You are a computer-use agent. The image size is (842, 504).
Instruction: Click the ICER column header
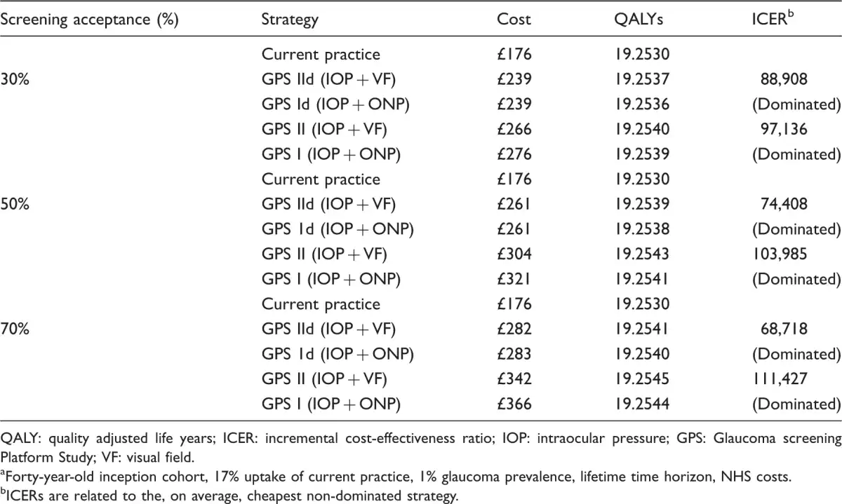(x=772, y=19)
